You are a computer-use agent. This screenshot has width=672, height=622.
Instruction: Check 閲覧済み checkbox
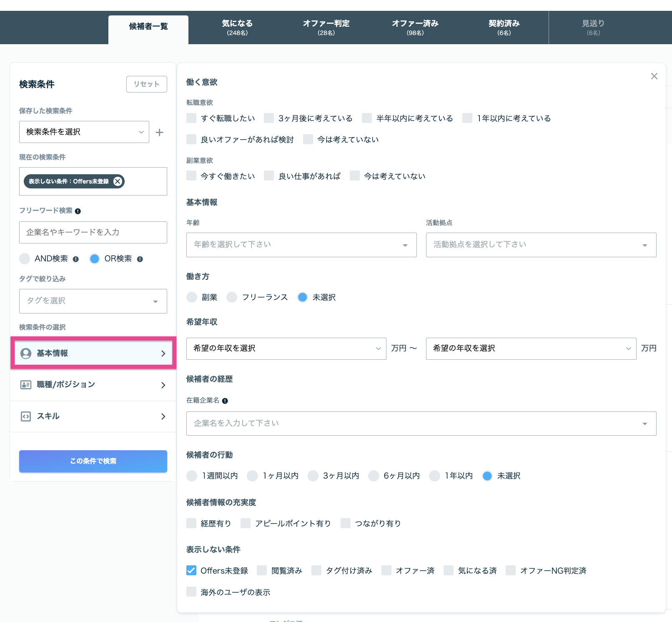(262, 570)
